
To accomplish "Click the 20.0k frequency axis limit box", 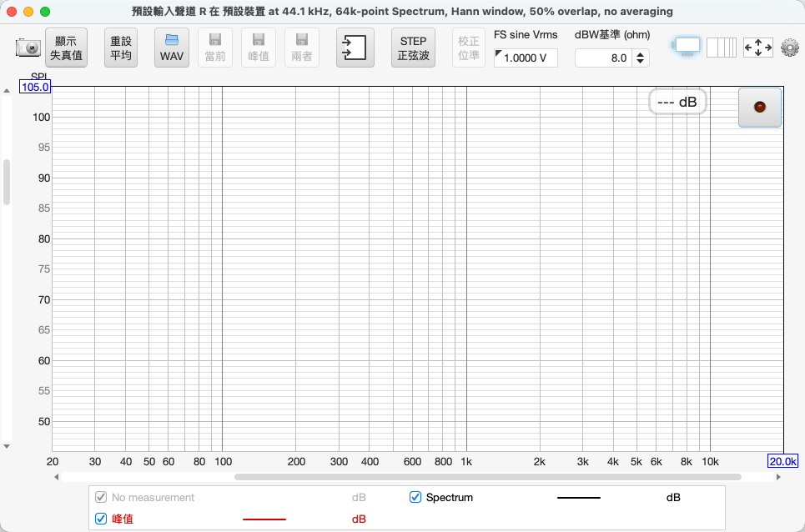I will 783,461.
